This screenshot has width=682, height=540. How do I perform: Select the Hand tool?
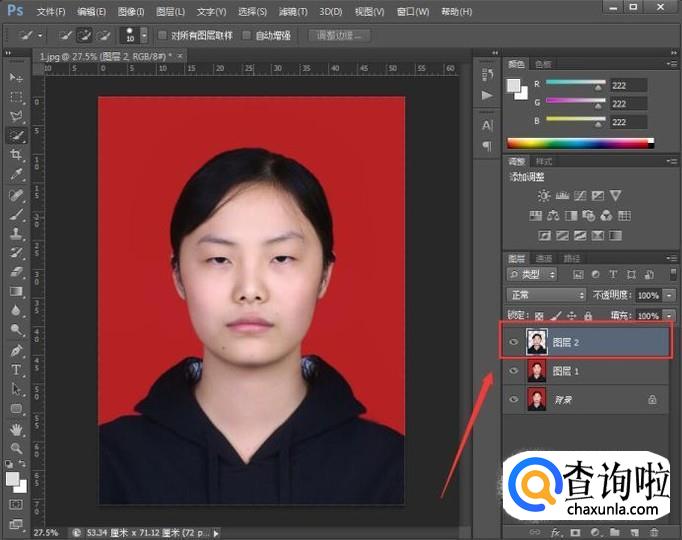pos(16,428)
